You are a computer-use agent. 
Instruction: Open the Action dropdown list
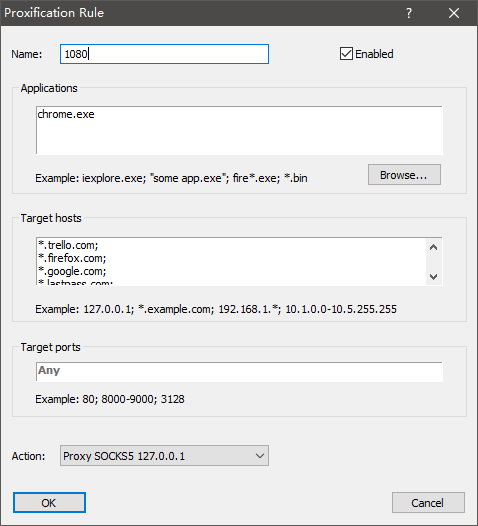164,456
